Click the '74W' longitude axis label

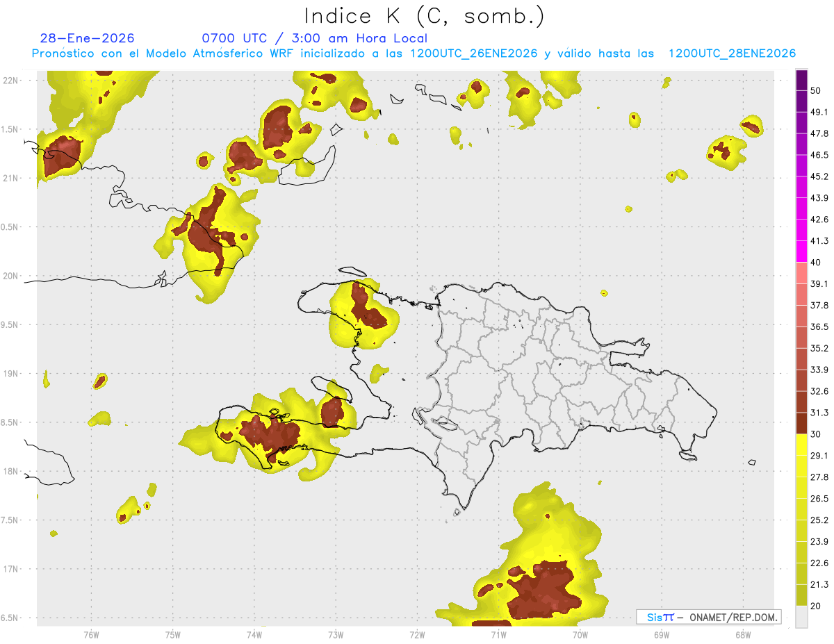click(x=254, y=635)
